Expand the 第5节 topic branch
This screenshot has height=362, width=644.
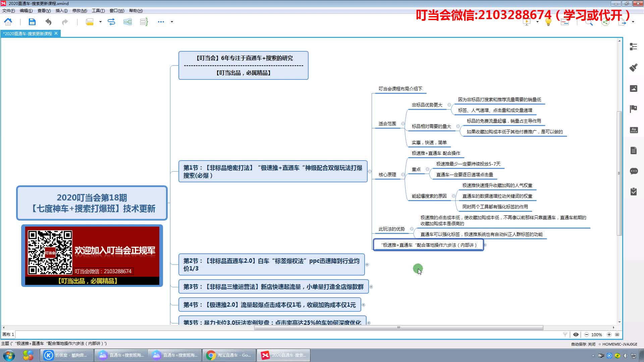(369, 322)
